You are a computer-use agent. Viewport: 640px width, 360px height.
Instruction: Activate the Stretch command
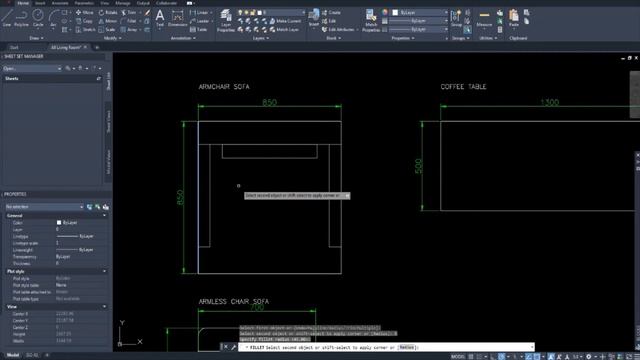[85, 29]
